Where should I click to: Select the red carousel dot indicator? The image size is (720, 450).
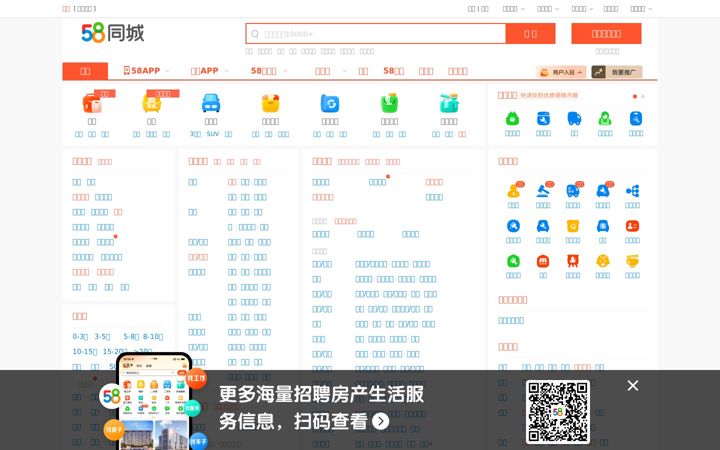pos(635,96)
